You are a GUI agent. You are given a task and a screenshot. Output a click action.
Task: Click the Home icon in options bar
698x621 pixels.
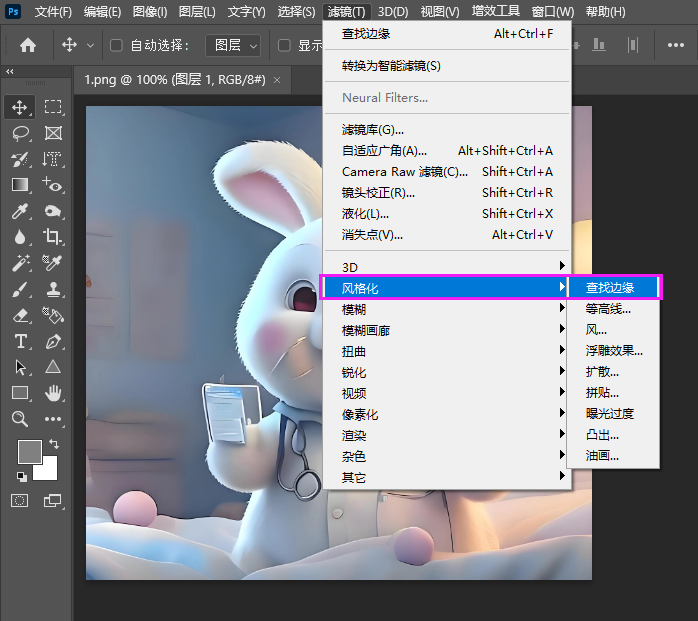[28, 45]
